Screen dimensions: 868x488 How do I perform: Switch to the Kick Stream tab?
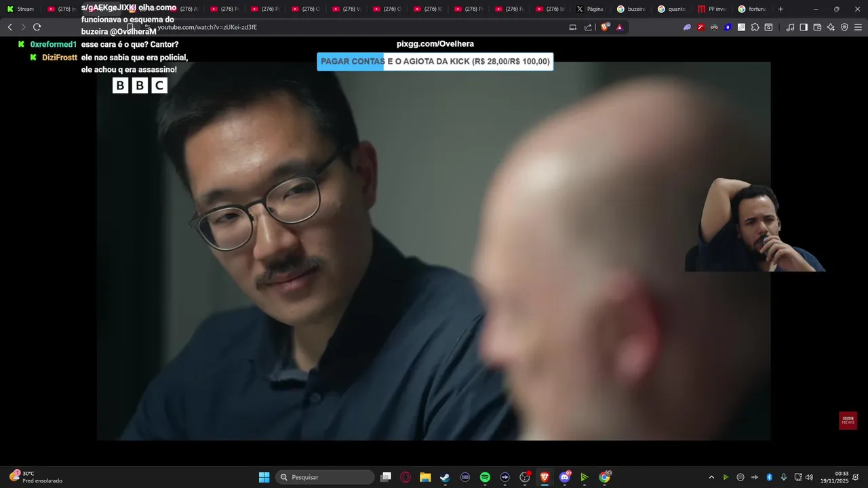(x=20, y=9)
